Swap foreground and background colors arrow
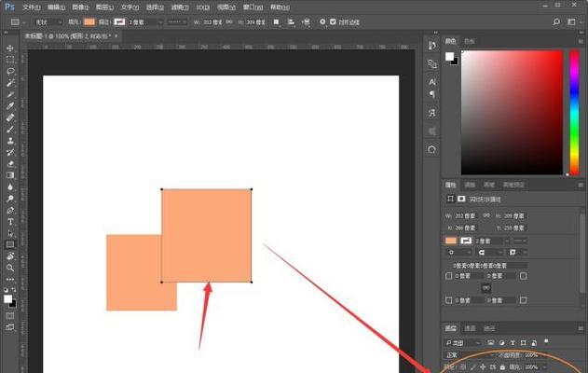This screenshot has width=588, height=373. point(14,290)
